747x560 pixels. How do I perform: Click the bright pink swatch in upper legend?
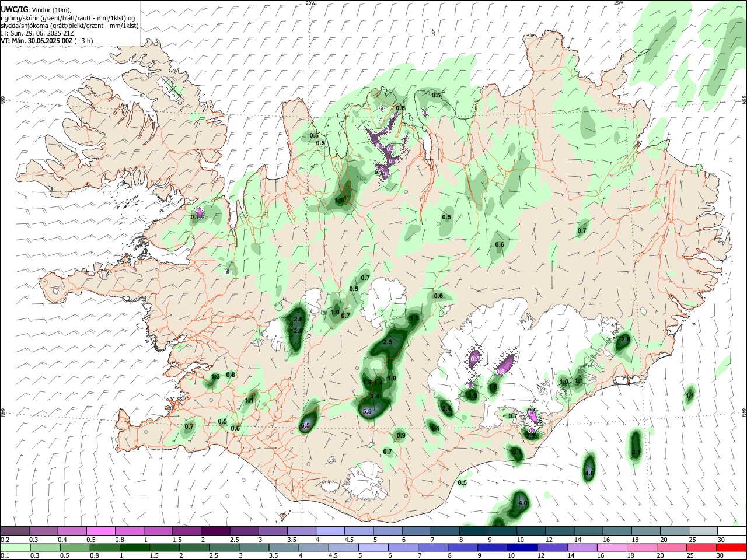(100, 531)
